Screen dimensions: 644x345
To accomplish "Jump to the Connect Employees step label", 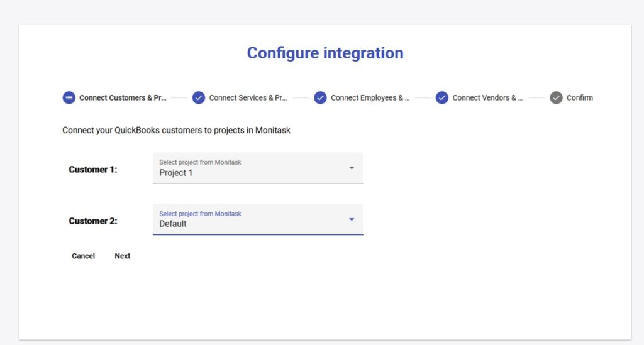I will tap(370, 98).
